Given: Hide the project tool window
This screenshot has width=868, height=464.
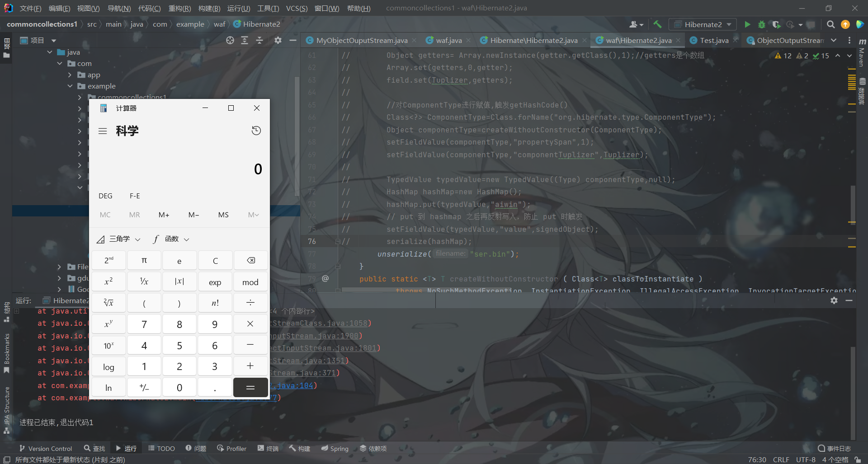Looking at the screenshot, I should tap(293, 40).
